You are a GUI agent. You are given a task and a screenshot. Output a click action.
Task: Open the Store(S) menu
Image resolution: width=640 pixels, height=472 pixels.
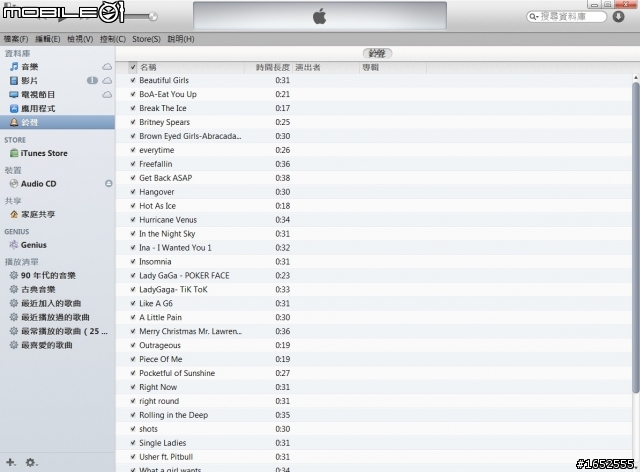pyautogui.click(x=146, y=39)
